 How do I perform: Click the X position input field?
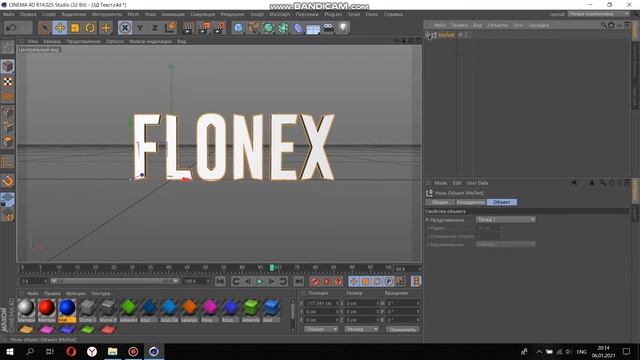click(x=322, y=303)
